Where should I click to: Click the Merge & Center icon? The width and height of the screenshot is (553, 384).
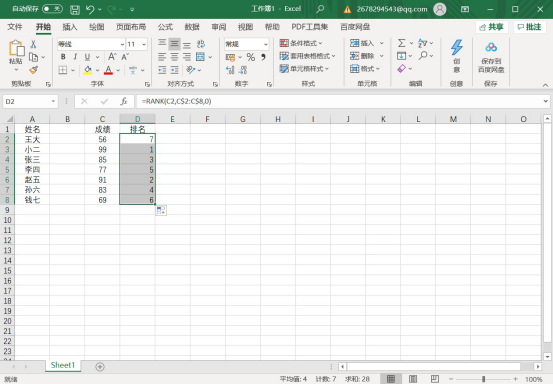click(200, 57)
